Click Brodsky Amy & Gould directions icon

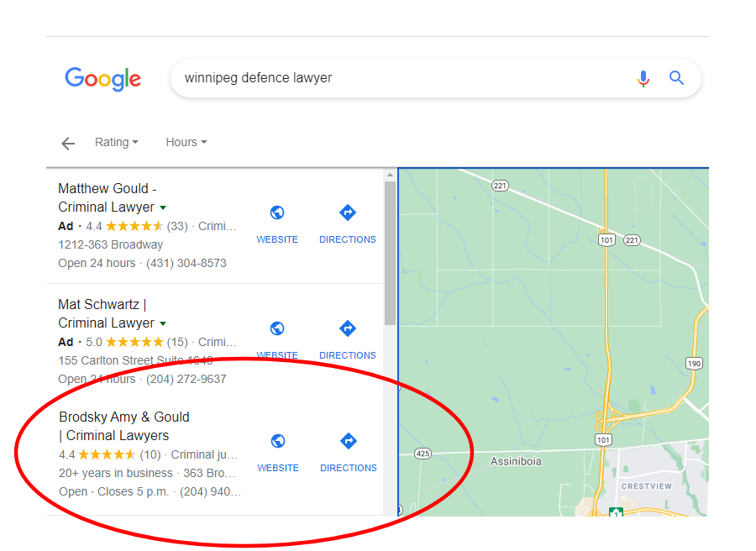coord(348,441)
